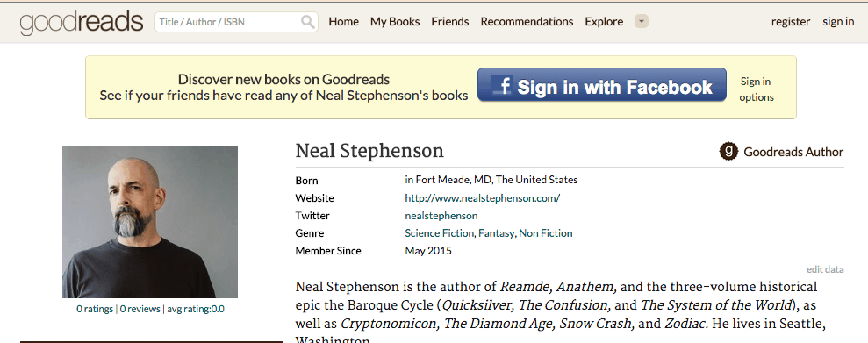Open Sign in options link
Viewport: 868px width, 343px height.
(757, 89)
